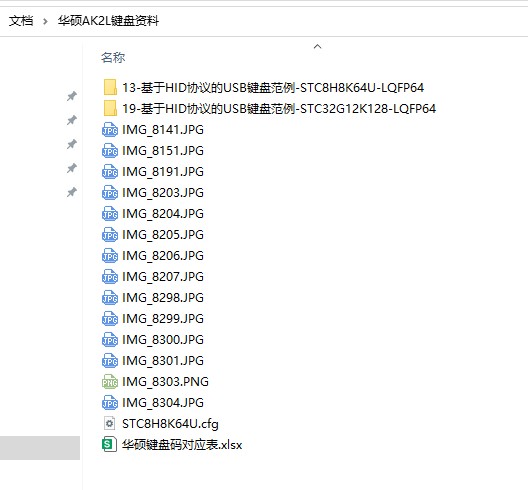Click JPG icon of IMG_8301.JPG

[110, 360]
